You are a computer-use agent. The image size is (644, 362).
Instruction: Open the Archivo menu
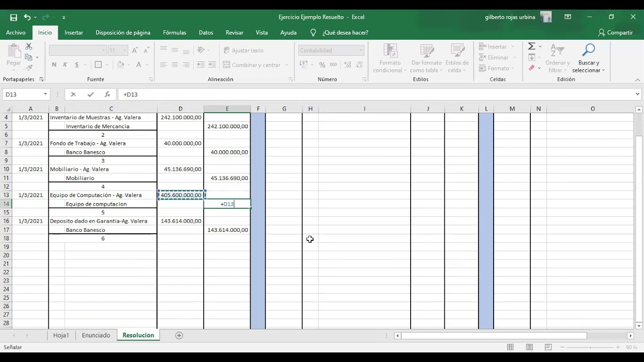(x=16, y=33)
